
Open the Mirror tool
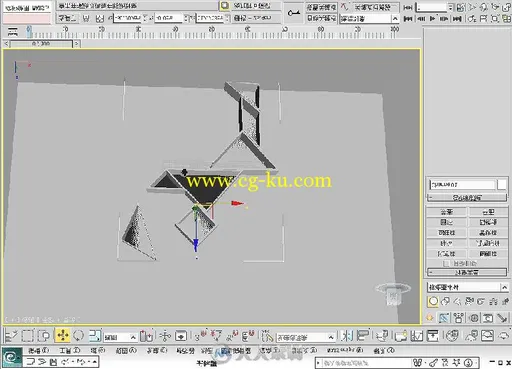tap(347, 336)
